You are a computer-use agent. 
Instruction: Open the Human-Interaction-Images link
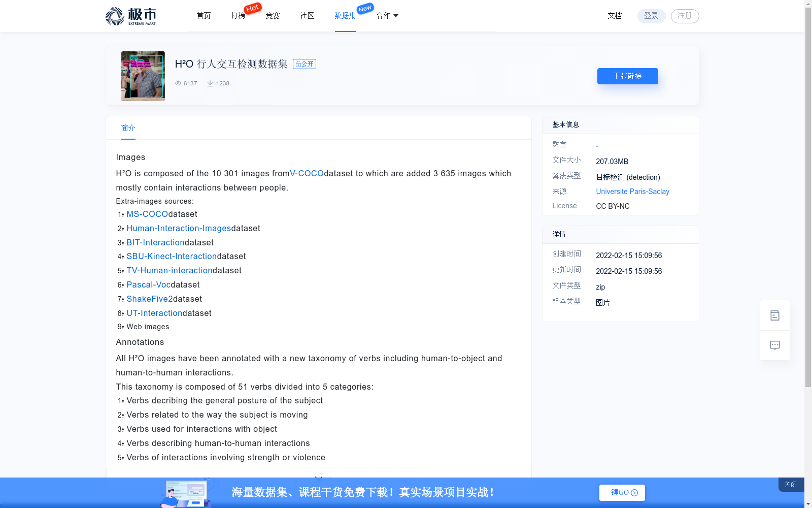tap(179, 229)
